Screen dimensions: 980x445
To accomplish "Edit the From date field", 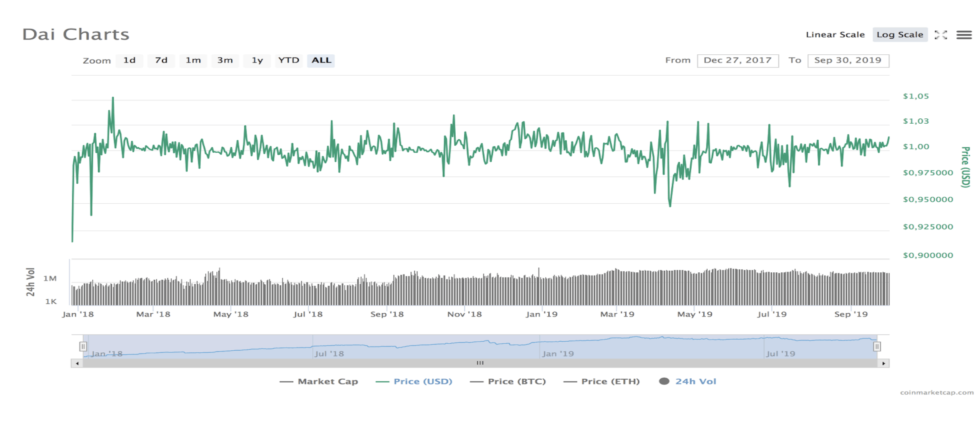I will click(737, 60).
